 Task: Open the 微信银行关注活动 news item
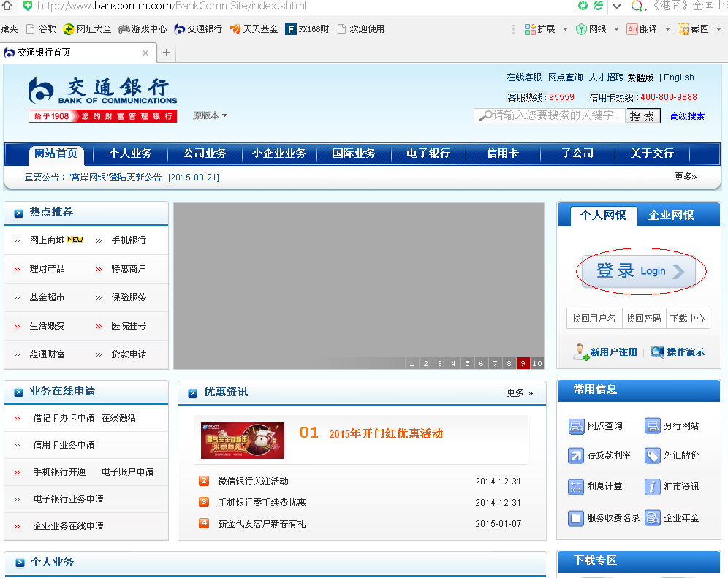pos(253,482)
